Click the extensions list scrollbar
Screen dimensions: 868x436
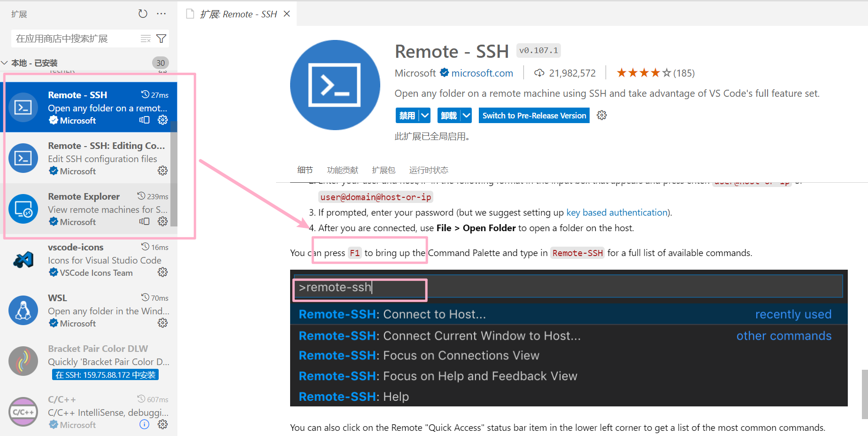point(174,174)
